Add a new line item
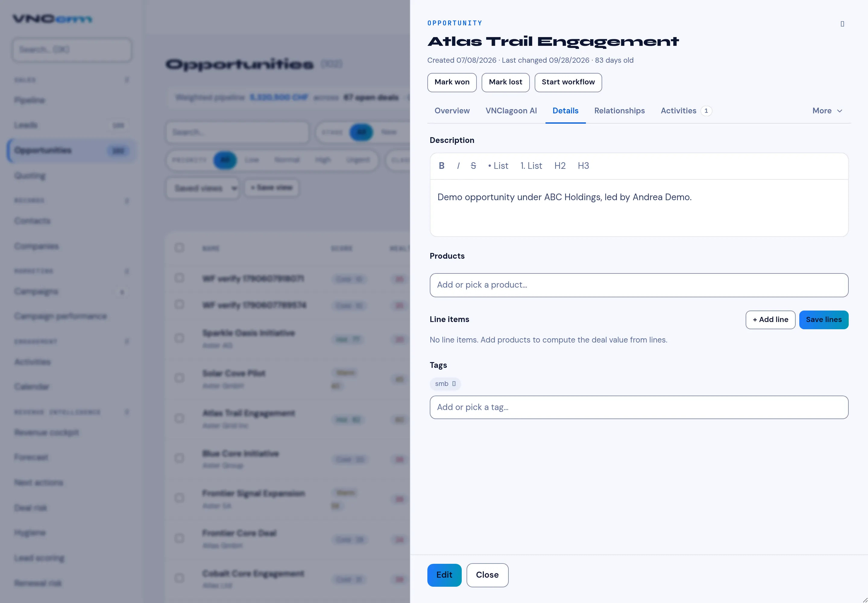Screen dimensions: 868x603 770,320
